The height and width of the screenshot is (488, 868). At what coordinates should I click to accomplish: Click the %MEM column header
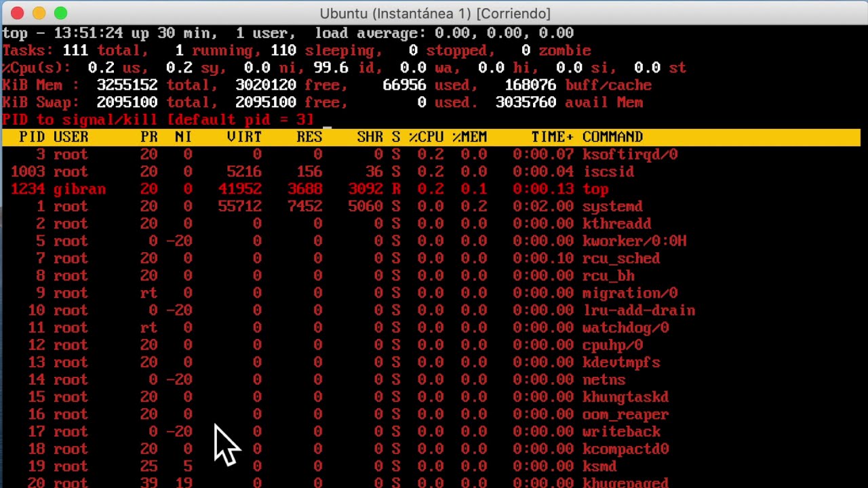pos(469,137)
